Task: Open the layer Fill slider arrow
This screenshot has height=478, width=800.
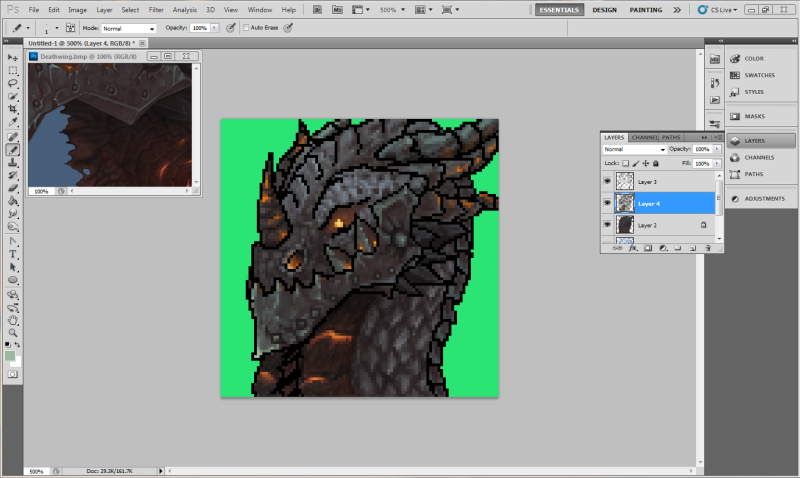Action: click(717, 163)
